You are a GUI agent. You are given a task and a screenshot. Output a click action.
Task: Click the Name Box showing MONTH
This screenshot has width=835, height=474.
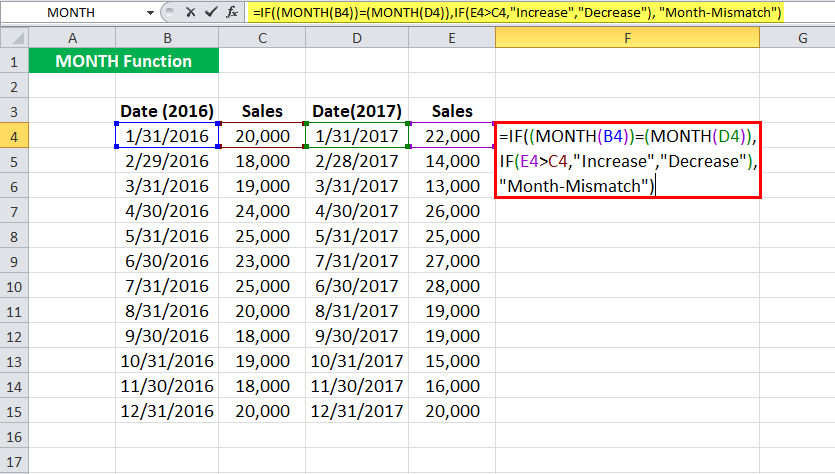tap(71, 12)
